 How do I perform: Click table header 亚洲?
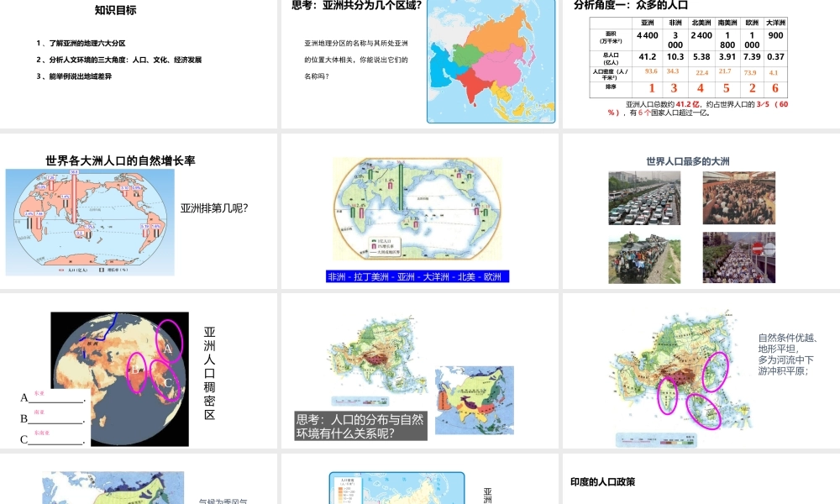647,23
